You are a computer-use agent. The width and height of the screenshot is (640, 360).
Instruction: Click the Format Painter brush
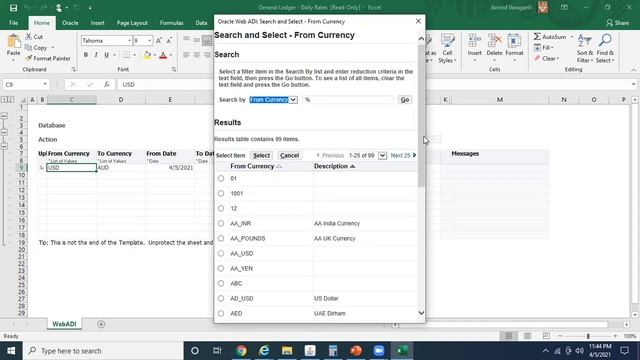coord(29,58)
